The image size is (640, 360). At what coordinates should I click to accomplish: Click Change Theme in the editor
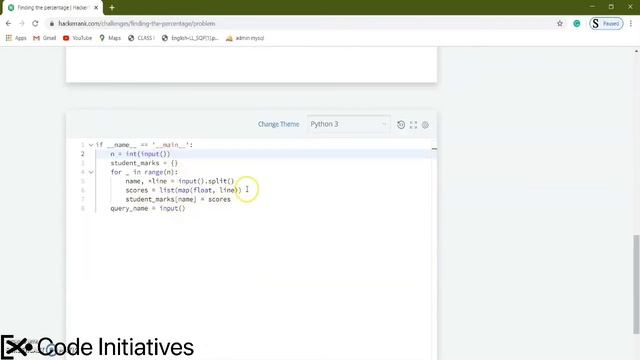[278, 124]
